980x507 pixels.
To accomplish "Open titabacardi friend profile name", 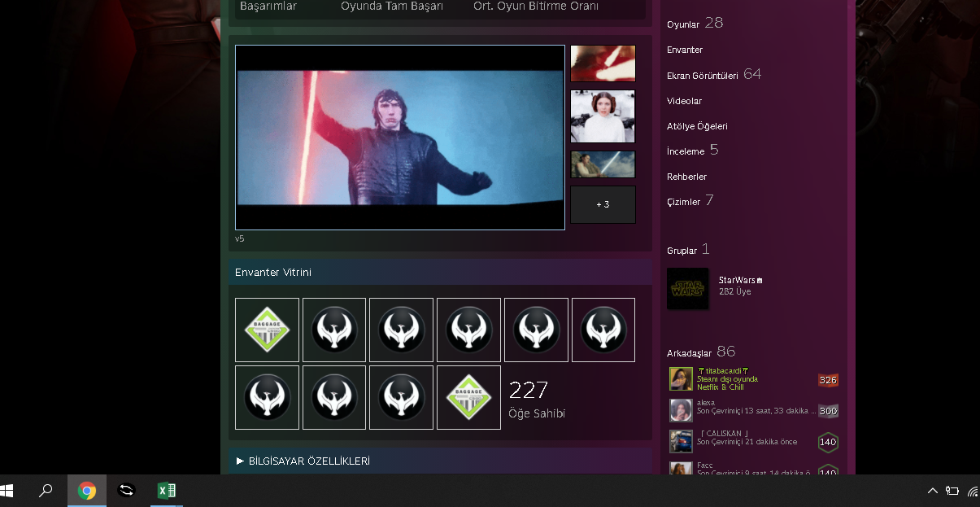I will pyautogui.click(x=722, y=371).
